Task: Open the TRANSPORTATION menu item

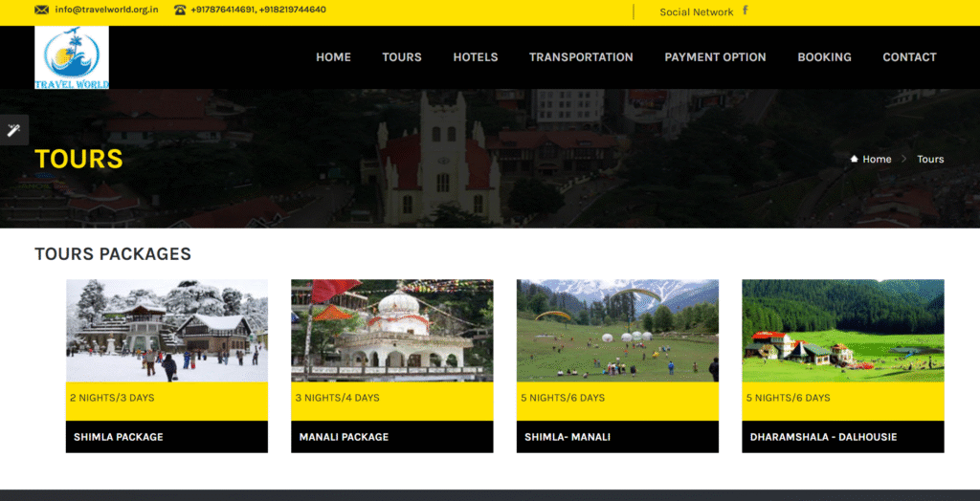Action: point(581,57)
